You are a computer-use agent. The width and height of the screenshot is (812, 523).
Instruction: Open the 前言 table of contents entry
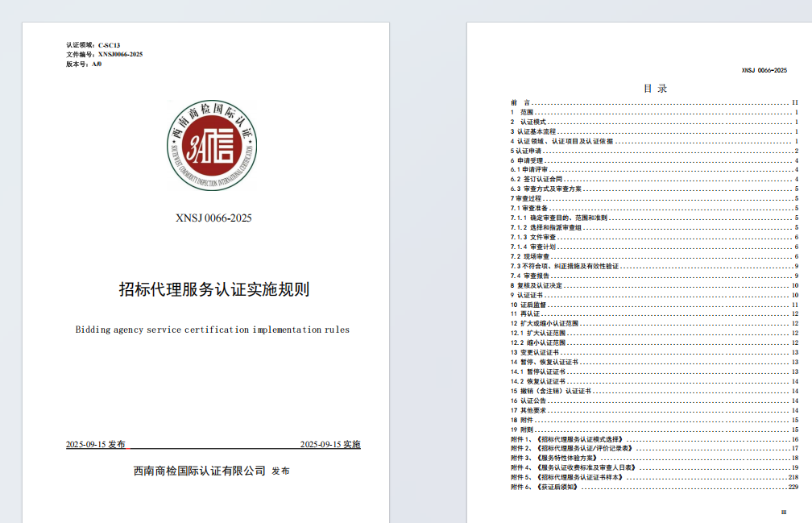521,103
